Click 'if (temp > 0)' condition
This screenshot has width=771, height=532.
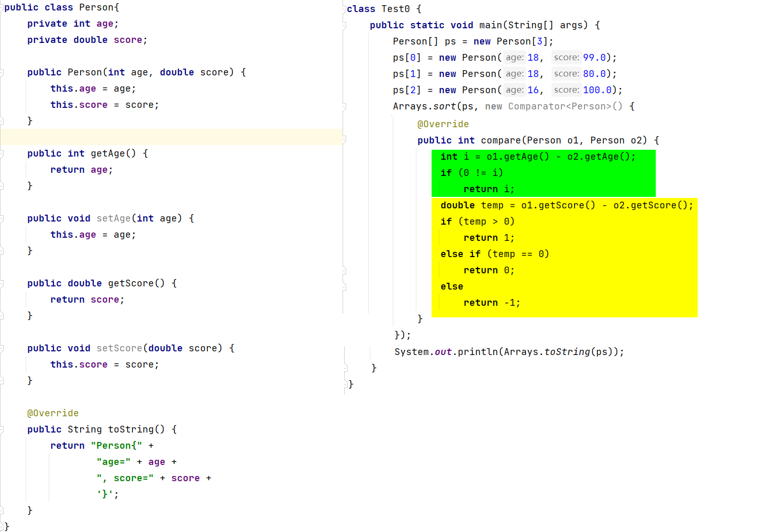(478, 221)
